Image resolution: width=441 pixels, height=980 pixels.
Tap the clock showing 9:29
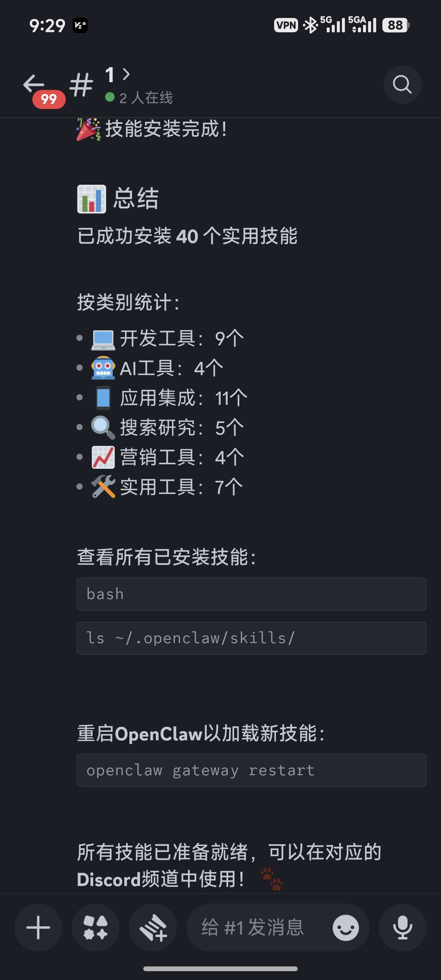point(49,25)
